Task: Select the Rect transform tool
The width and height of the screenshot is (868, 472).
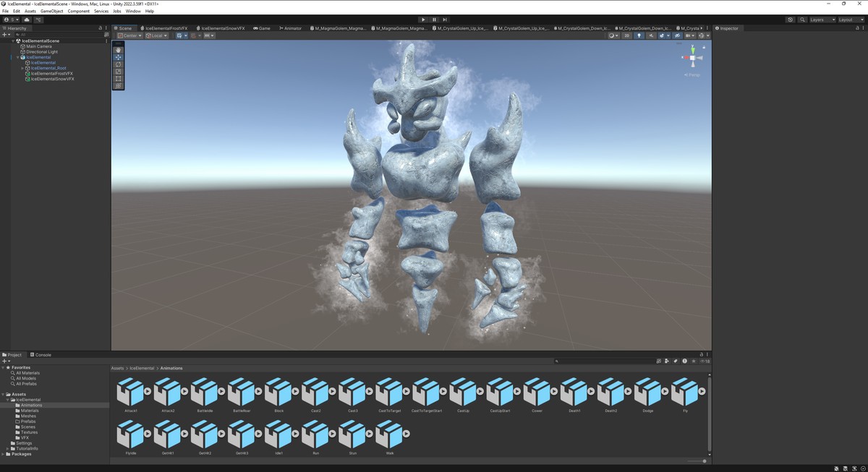Action: click(119, 79)
